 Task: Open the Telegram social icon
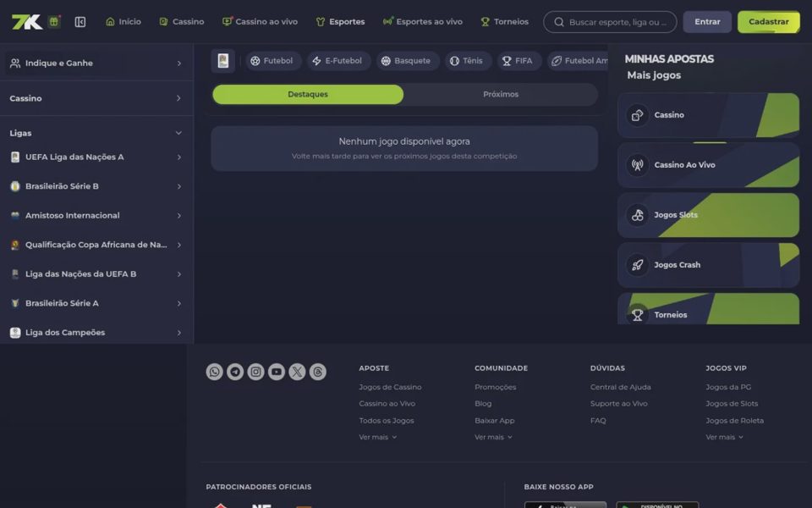235,372
